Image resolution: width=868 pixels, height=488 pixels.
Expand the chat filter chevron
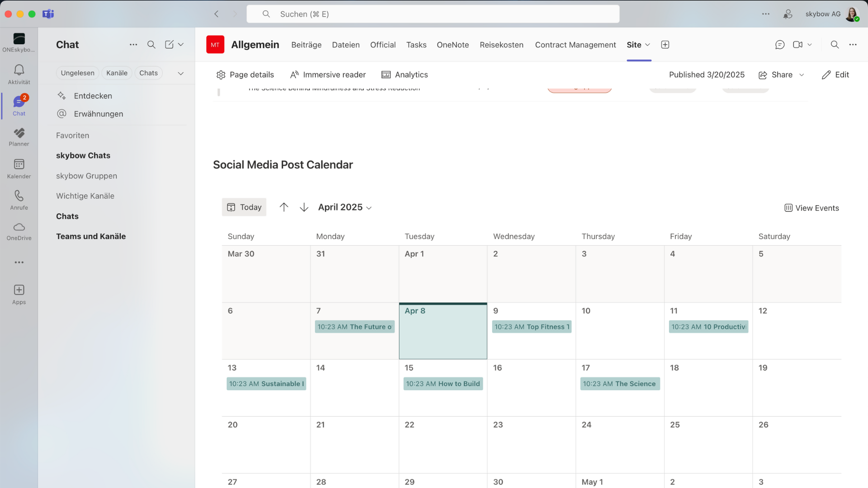[x=181, y=73]
